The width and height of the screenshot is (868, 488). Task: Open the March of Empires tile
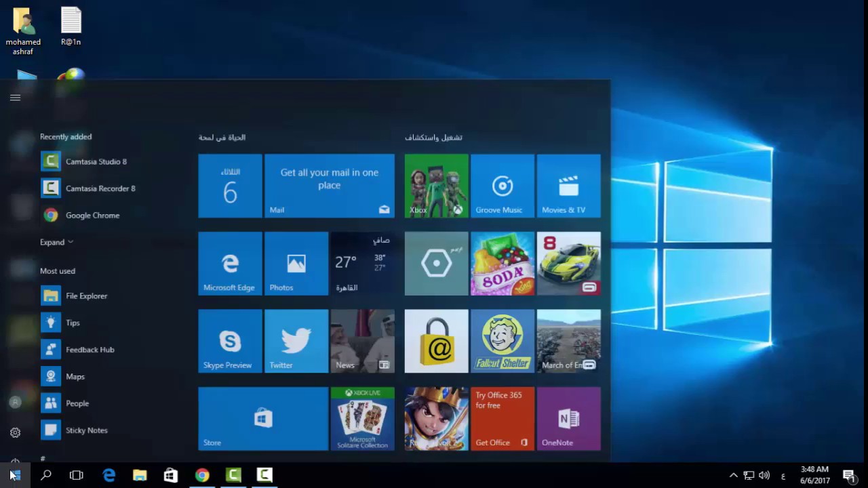point(569,341)
